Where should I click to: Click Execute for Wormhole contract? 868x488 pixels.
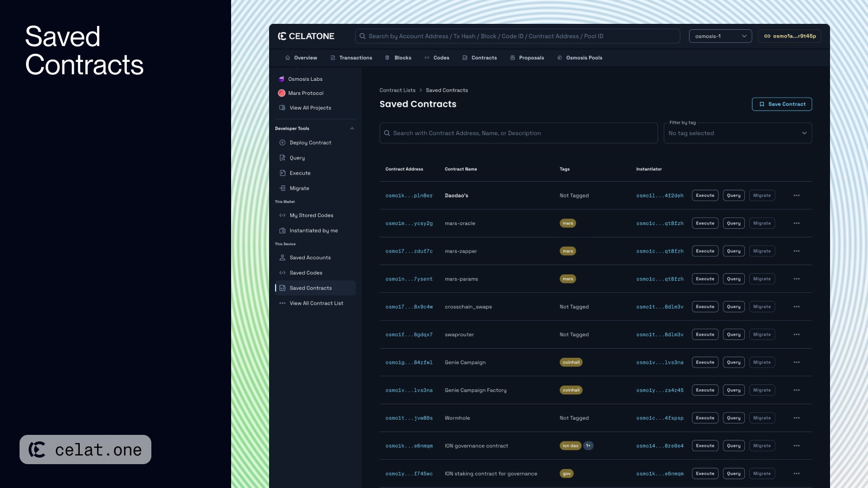click(705, 418)
